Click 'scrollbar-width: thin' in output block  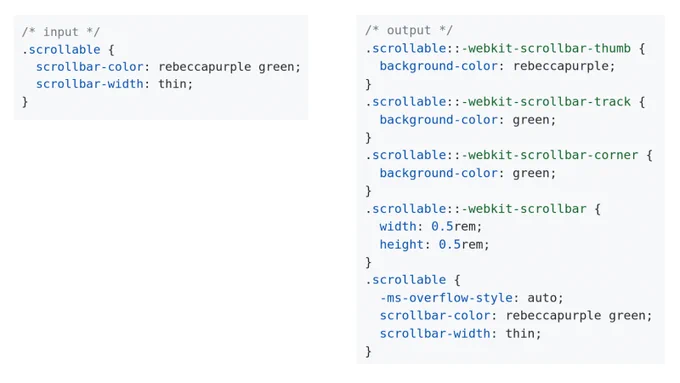461,334
